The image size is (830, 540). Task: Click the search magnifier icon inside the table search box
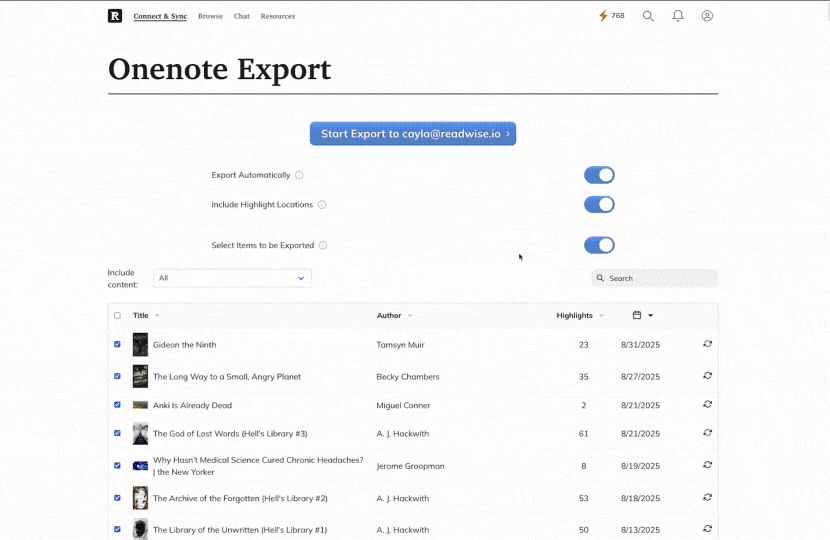600,278
